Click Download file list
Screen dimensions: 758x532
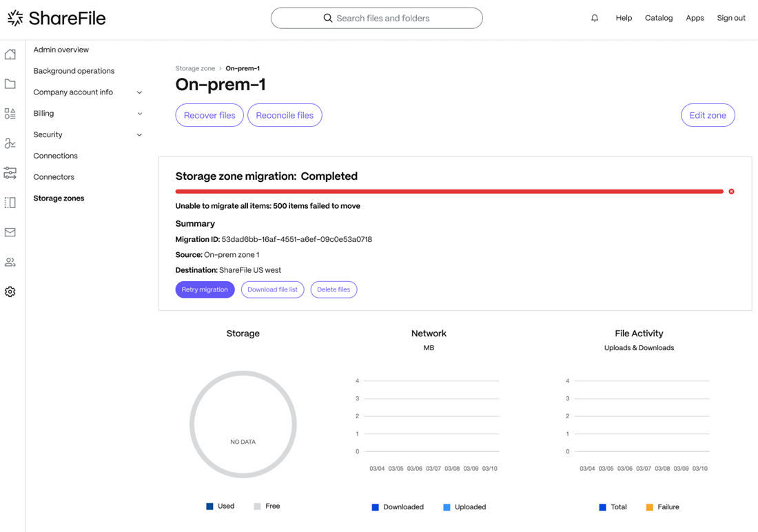pyautogui.click(x=273, y=289)
